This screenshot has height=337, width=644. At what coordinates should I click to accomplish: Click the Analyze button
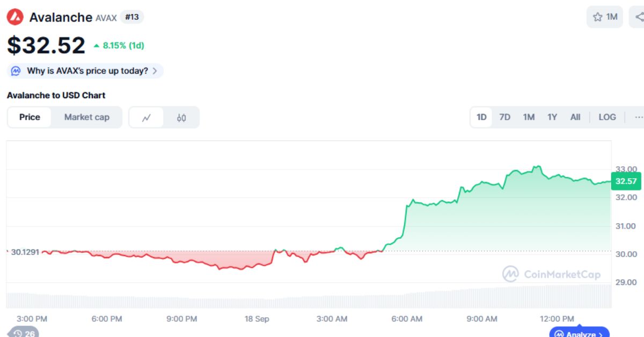point(580,334)
